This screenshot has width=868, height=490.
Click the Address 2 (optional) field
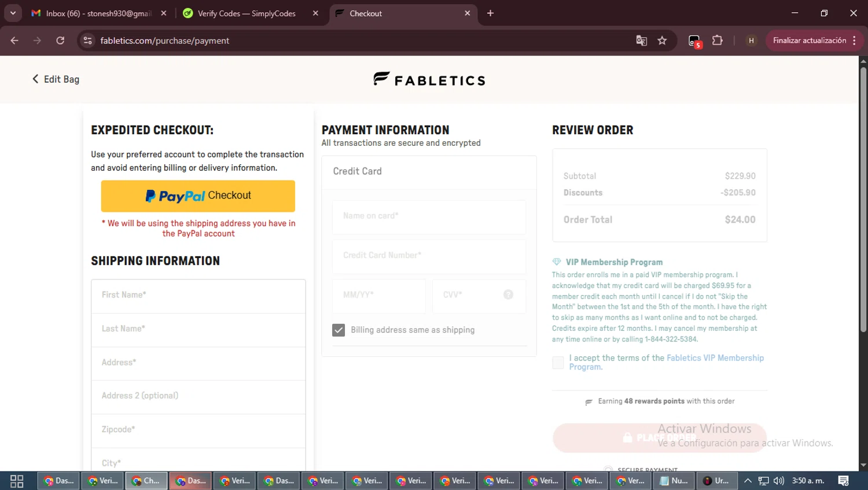(198, 397)
